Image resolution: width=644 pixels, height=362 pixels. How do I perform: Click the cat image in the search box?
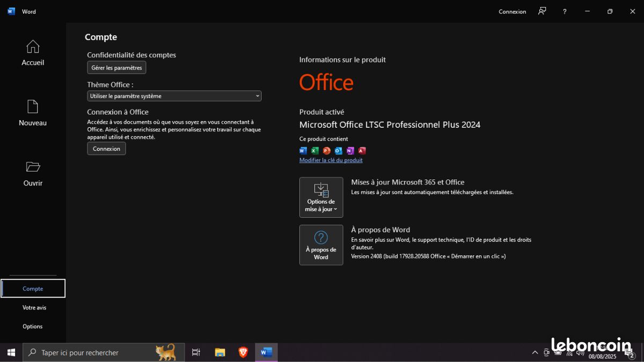click(x=166, y=352)
